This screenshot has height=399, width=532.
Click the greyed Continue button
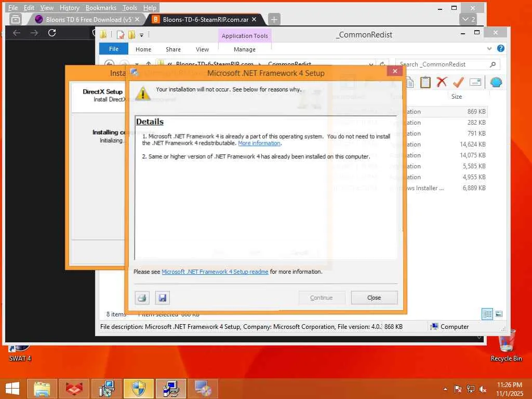(x=321, y=298)
